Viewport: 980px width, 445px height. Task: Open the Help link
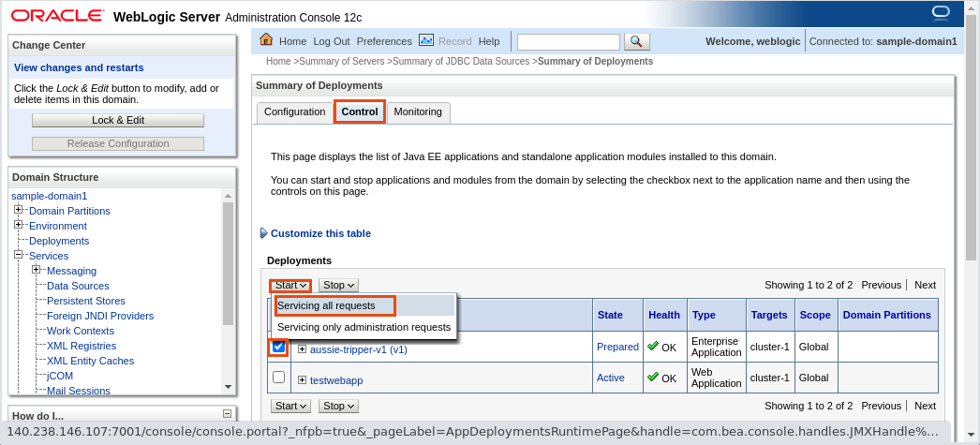click(489, 41)
